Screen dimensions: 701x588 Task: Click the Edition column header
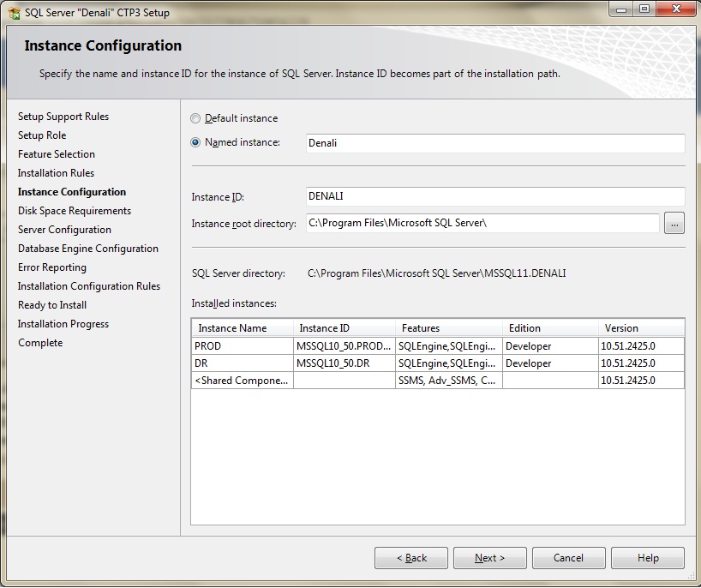(549, 328)
